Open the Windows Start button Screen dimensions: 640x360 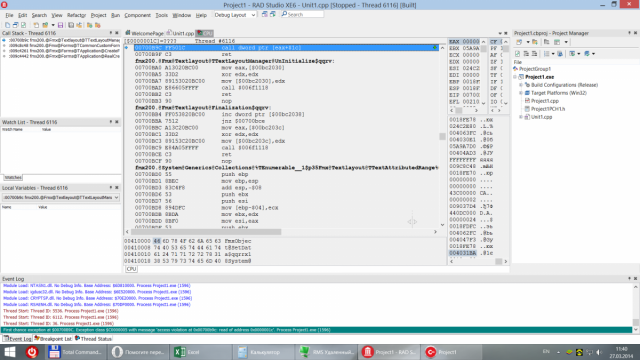pyautogui.click(x=10, y=352)
